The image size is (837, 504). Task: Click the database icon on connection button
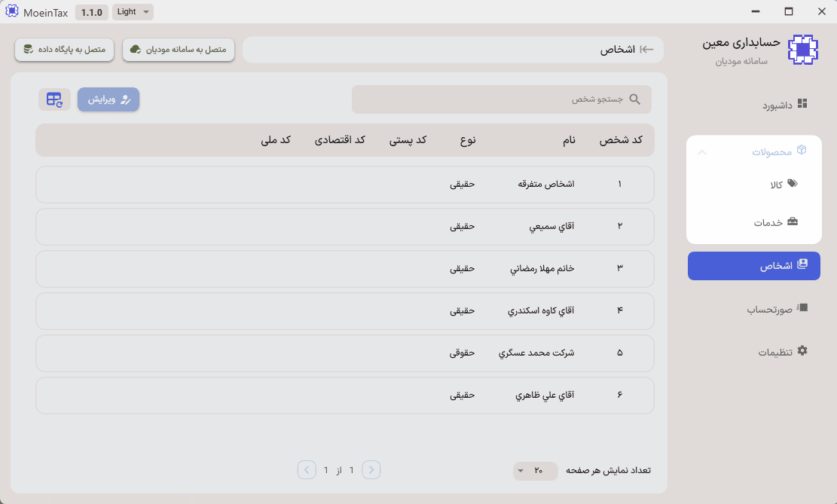pos(29,49)
